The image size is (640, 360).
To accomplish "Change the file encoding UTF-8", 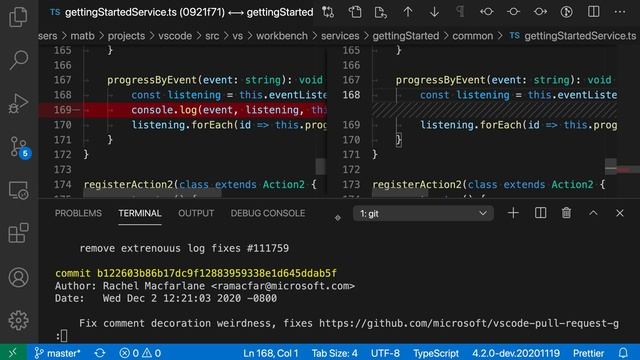I will pos(385,353).
